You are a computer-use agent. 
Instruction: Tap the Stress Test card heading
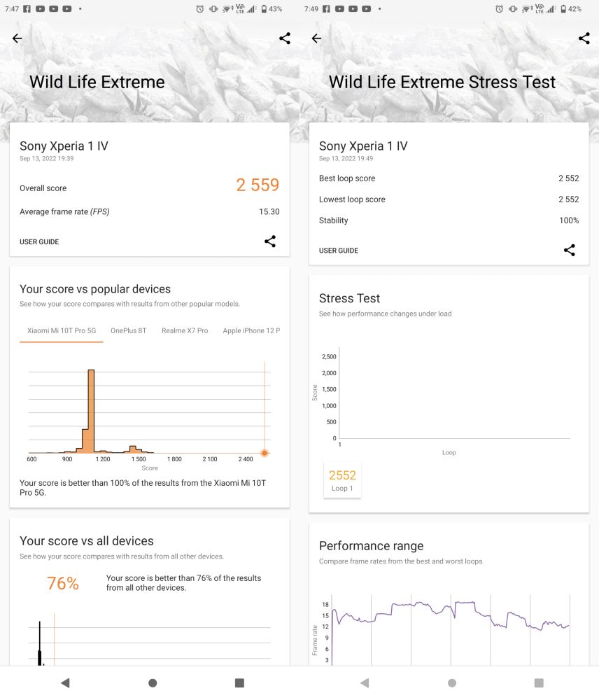tap(349, 298)
